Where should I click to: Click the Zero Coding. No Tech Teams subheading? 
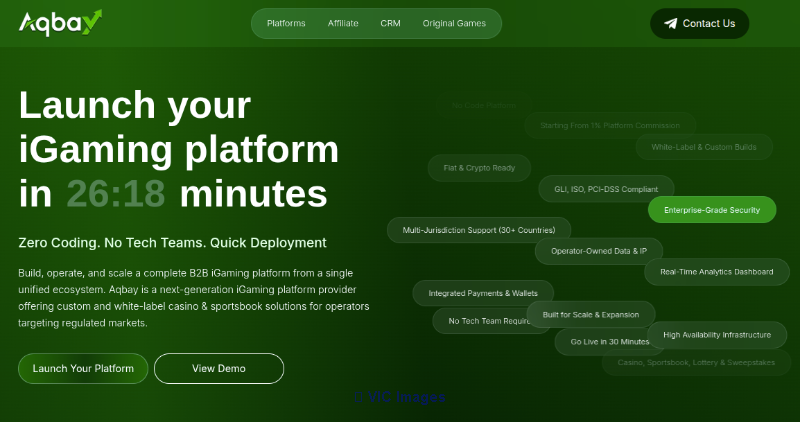coord(172,242)
